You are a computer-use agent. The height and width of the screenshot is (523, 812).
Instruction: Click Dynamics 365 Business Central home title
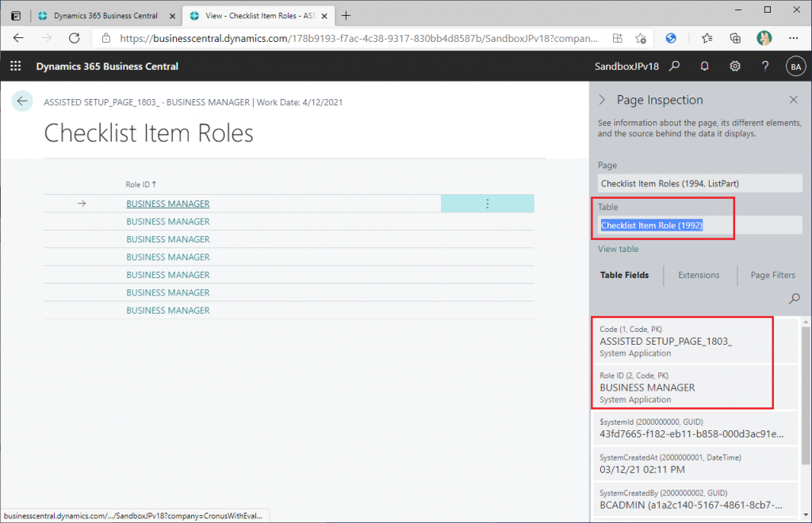[x=107, y=67]
